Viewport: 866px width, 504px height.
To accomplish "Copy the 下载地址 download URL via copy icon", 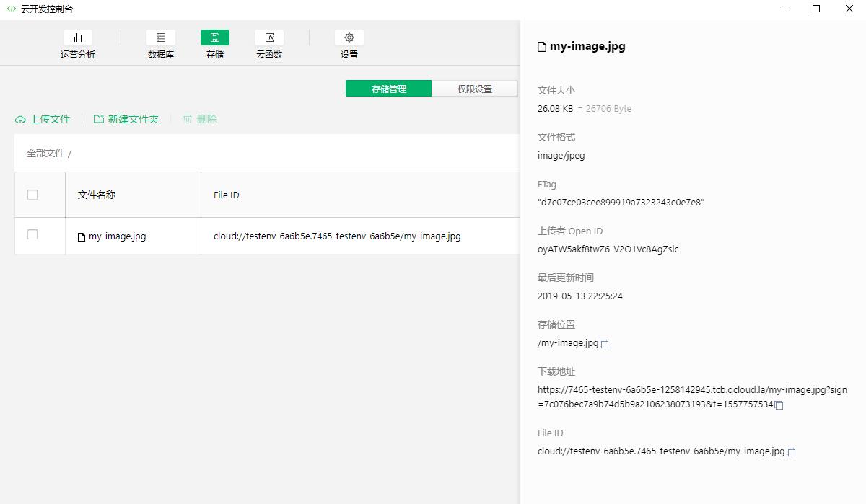I will (779, 405).
